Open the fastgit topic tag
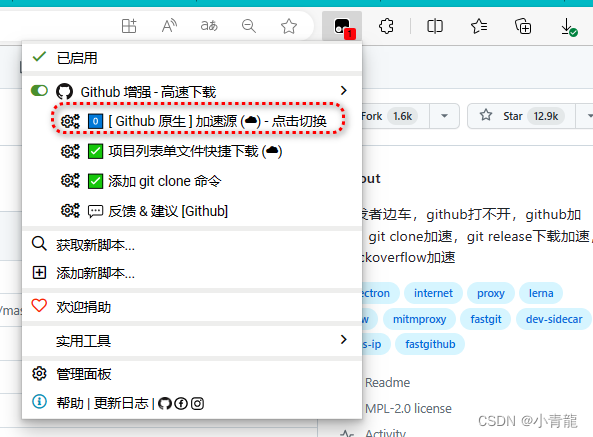The image size is (593, 437). click(x=486, y=319)
